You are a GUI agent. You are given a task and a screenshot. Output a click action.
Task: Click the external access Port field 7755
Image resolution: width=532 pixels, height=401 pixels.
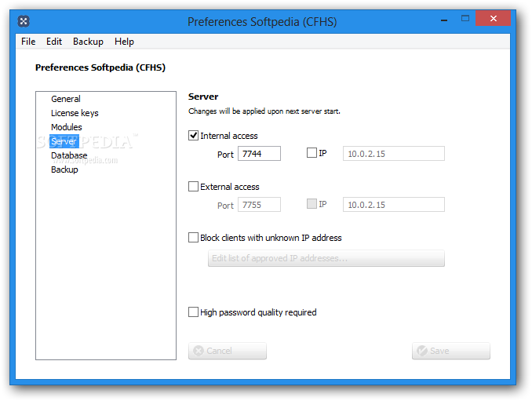[x=259, y=205]
